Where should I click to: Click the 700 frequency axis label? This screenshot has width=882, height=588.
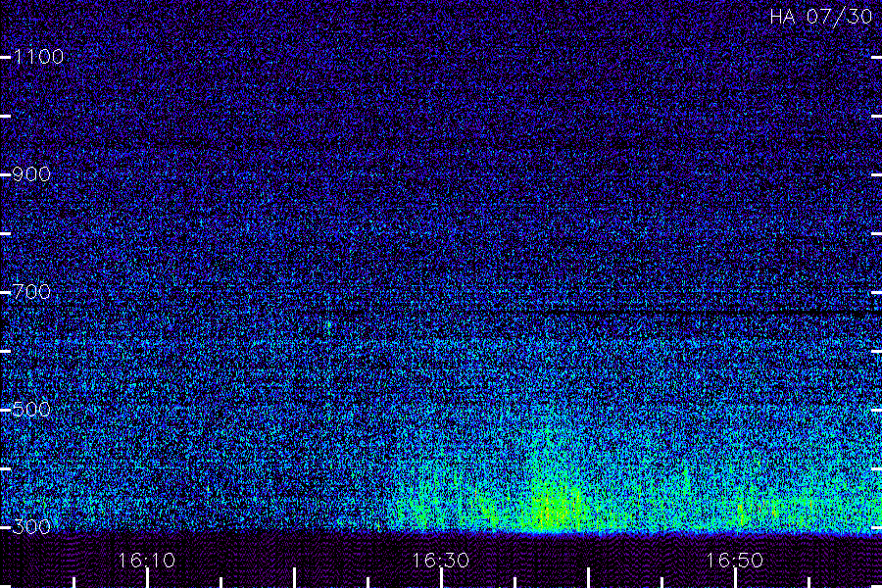click(x=31, y=292)
